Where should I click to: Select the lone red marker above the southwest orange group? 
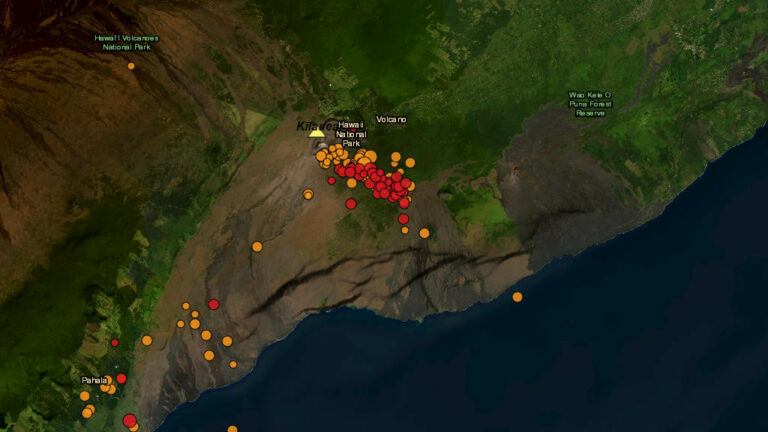(x=214, y=305)
